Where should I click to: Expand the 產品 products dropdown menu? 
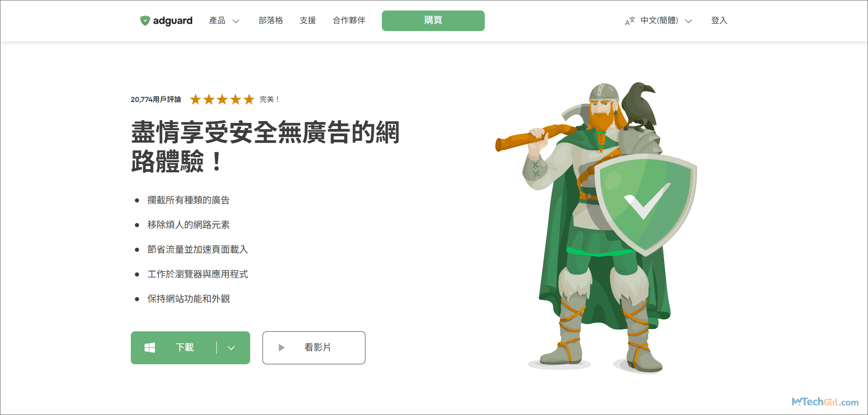pos(224,21)
